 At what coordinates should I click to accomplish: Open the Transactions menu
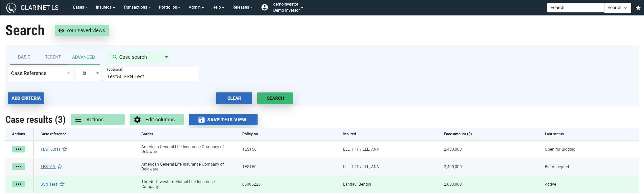click(x=137, y=7)
